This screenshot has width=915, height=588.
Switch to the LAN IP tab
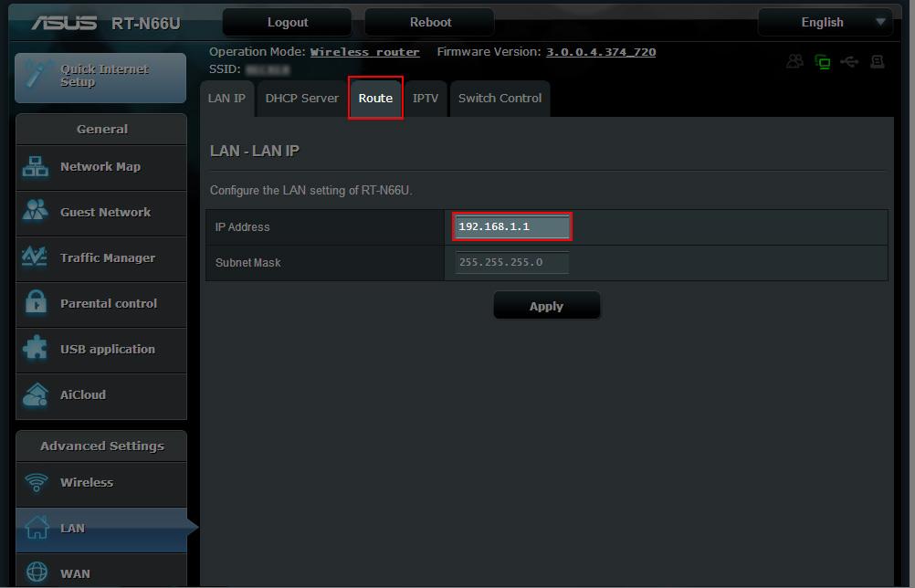tap(227, 99)
